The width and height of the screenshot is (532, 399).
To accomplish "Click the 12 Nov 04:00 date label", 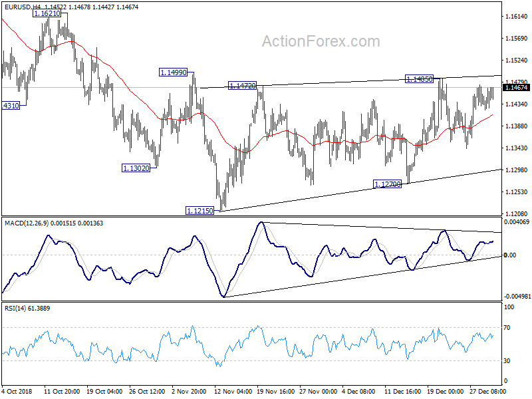I will click(233, 391).
